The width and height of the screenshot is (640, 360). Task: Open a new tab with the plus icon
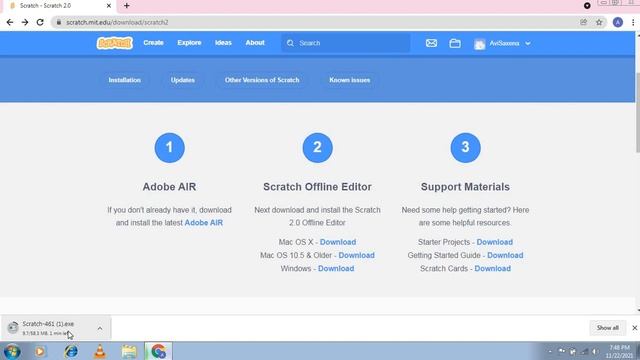click(127, 6)
